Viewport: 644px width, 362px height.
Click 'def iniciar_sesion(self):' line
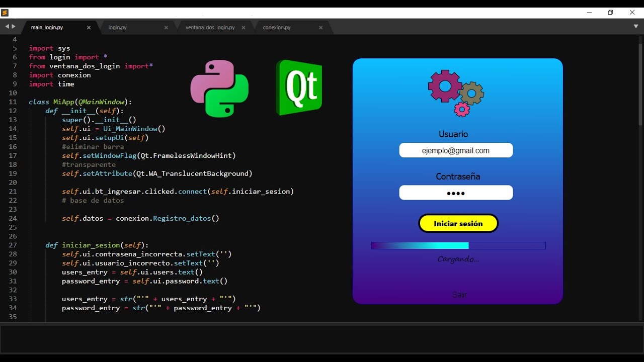coord(97,245)
